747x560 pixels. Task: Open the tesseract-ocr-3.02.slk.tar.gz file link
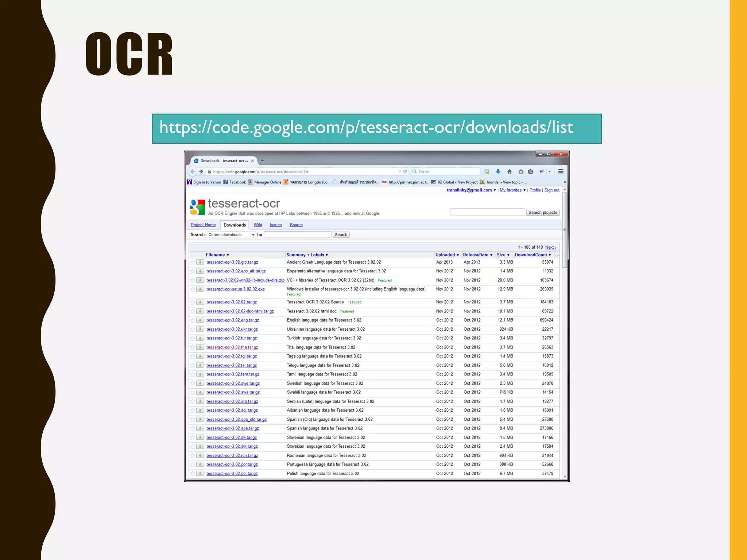point(232,447)
